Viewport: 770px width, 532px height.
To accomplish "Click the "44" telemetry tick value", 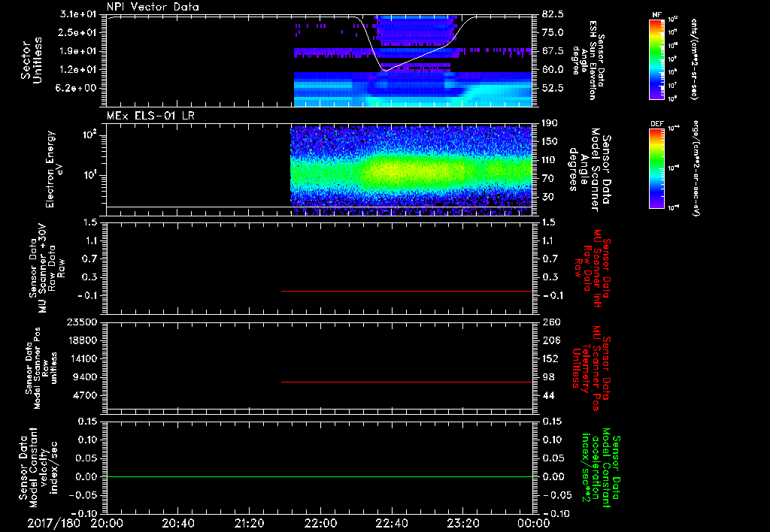I will tap(548, 396).
